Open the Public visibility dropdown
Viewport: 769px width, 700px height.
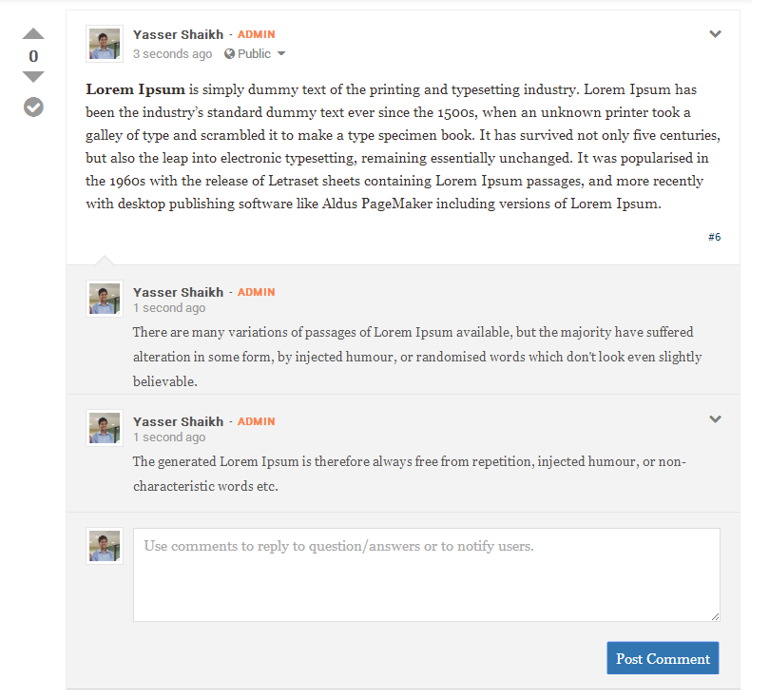[x=281, y=54]
